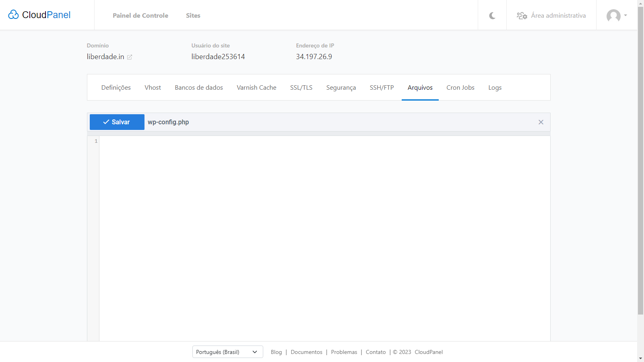
Task: Open the Problemas link
Action: point(344,352)
